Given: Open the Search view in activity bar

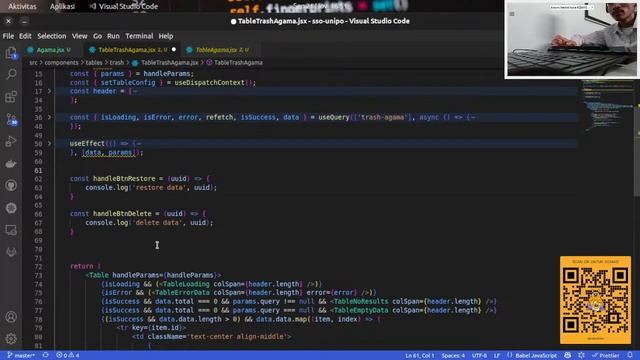Looking at the screenshot, I should [11, 74].
